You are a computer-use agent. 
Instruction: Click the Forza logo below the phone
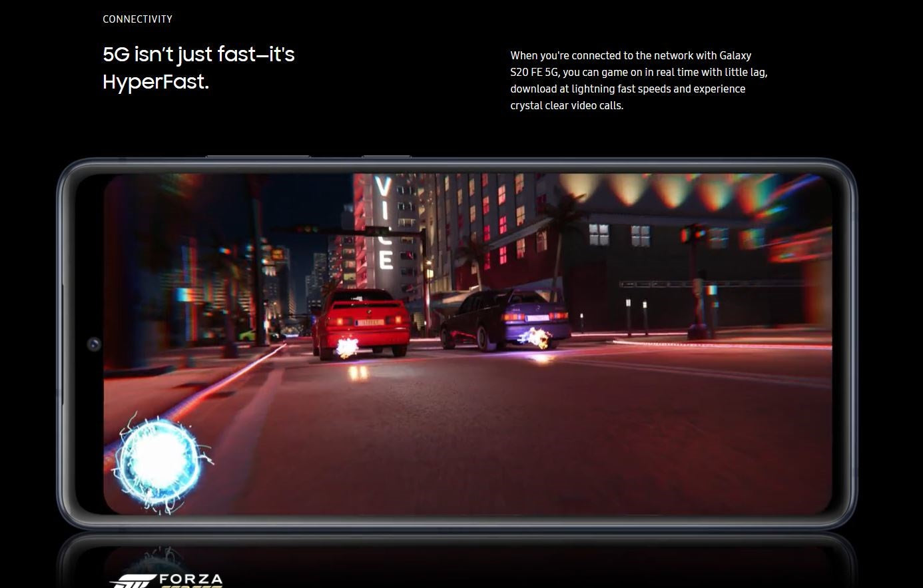[x=166, y=580]
